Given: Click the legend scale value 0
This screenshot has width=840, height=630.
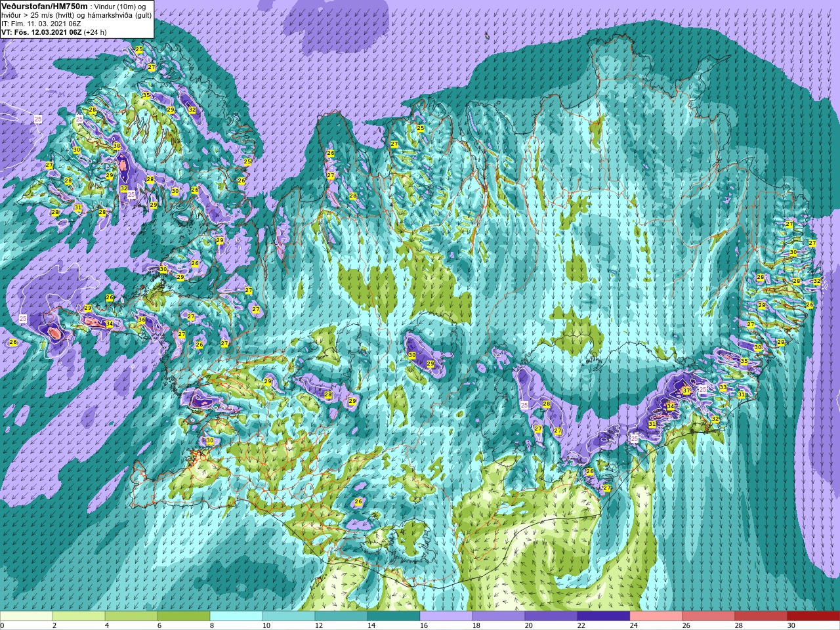Looking at the screenshot, I should (3, 625).
